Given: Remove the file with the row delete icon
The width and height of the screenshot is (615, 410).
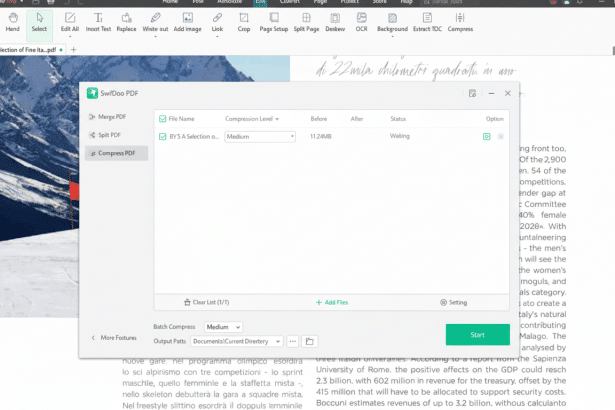Looking at the screenshot, I should pyautogui.click(x=500, y=136).
